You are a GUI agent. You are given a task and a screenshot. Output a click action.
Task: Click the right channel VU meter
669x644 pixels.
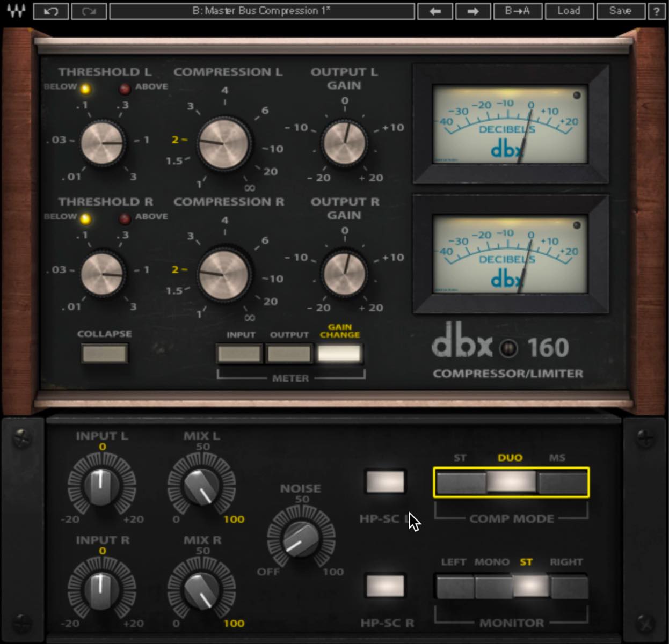(510, 254)
